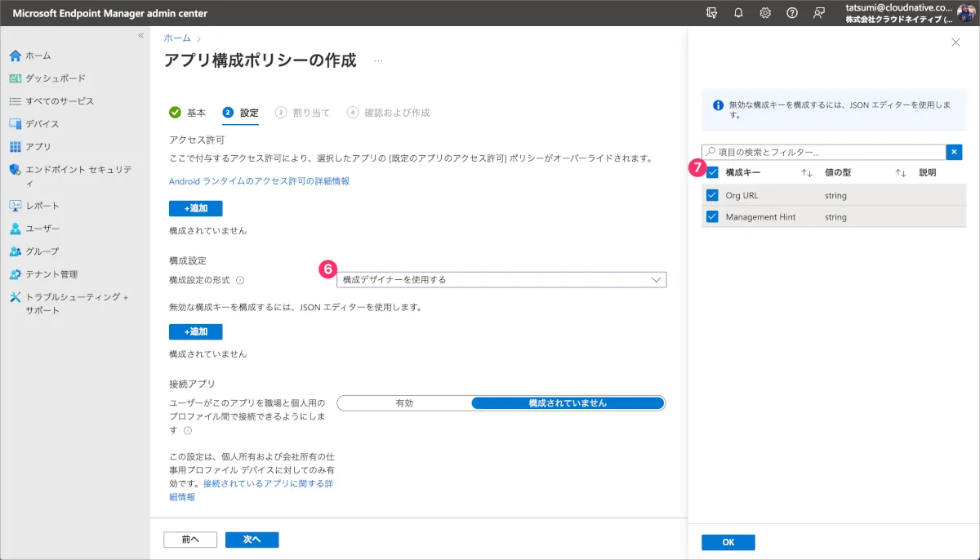The image size is (980, 560).
Task: Open the notifications bell icon
Action: [x=738, y=13]
